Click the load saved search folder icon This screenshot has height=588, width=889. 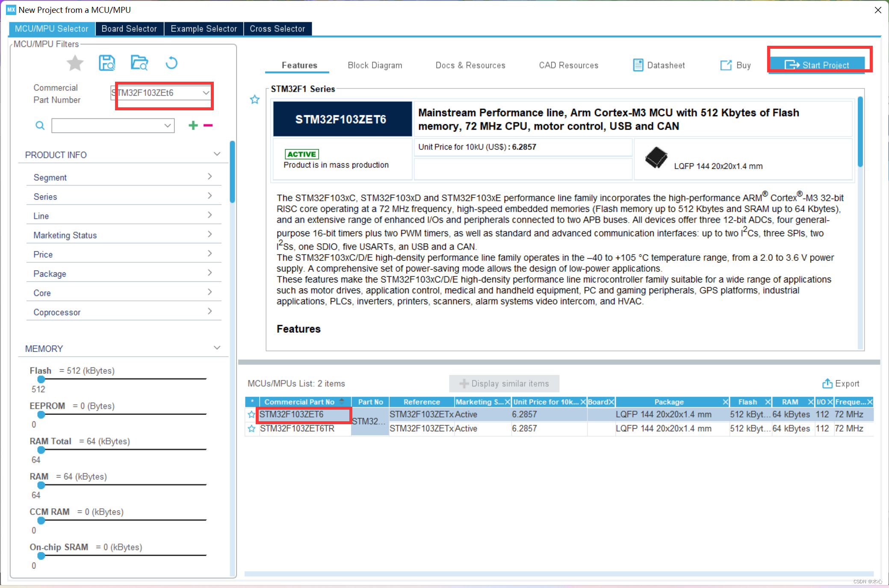pos(139,63)
